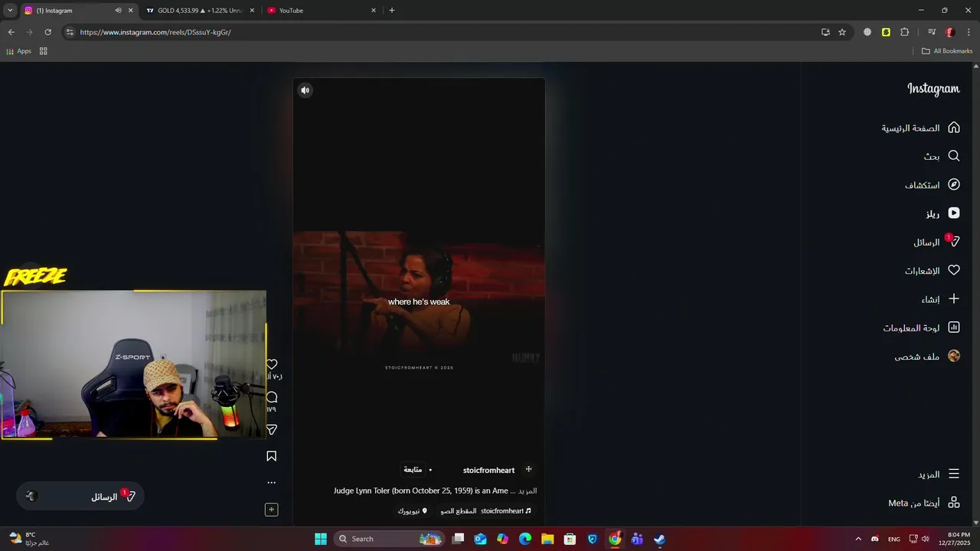Share the reel using the paper plane icon
This screenshot has width=980, height=551.
272,430
